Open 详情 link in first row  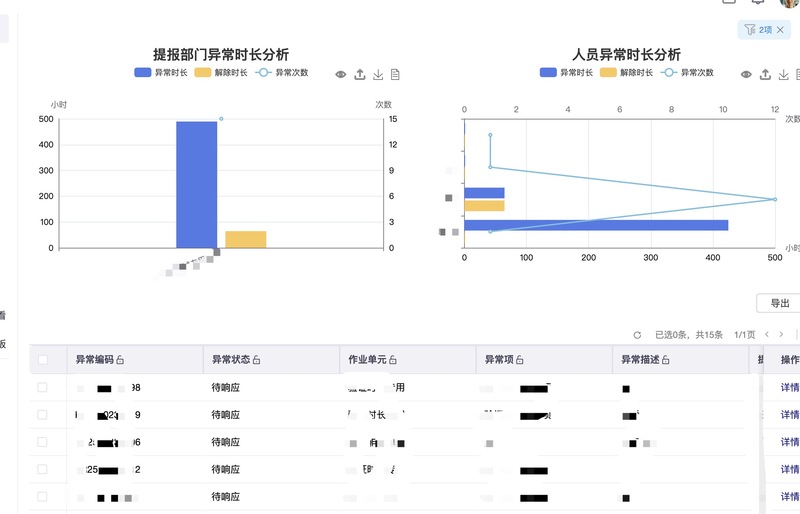point(790,387)
